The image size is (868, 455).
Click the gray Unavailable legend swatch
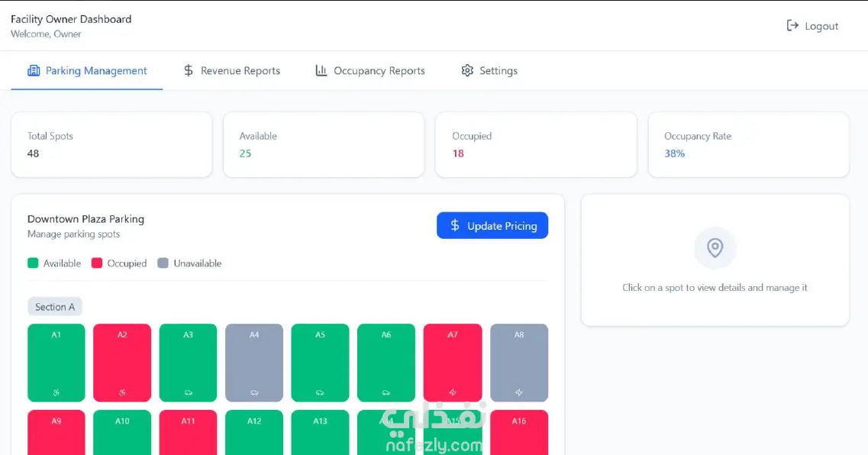click(x=163, y=263)
